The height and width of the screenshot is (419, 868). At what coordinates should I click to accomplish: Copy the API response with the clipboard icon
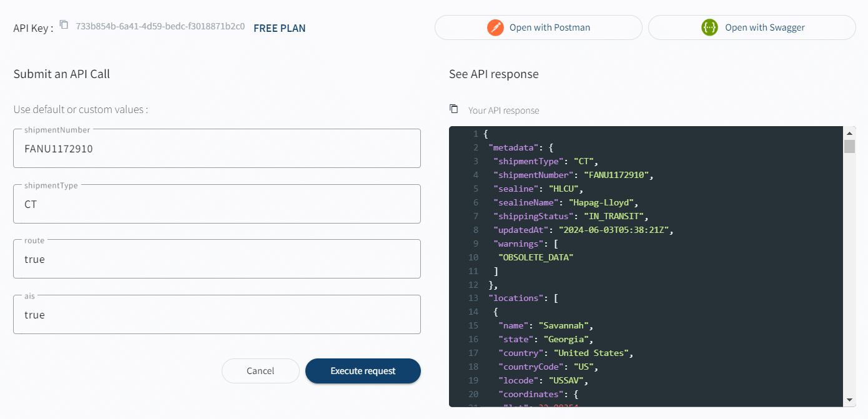454,109
